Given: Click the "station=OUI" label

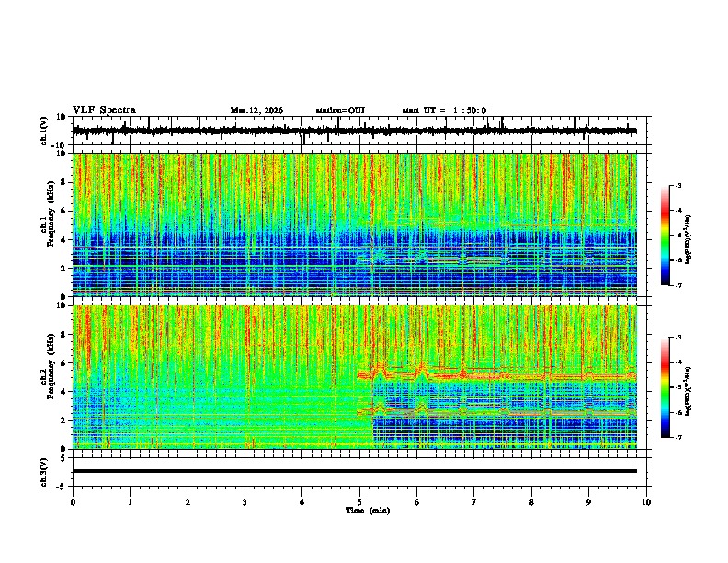Looking at the screenshot, I should click(340, 110).
